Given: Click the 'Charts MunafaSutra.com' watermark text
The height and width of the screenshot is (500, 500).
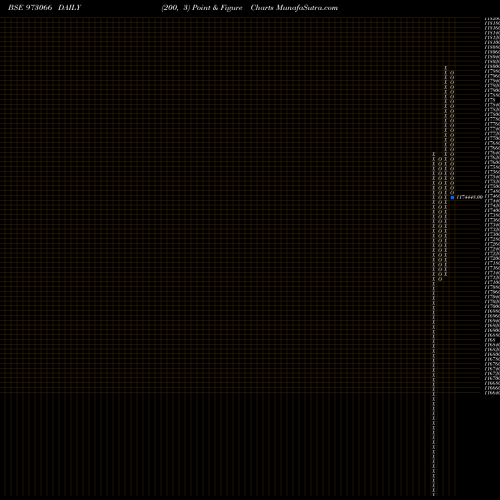Looking at the screenshot, I should pyautogui.click(x=294, y=8).
